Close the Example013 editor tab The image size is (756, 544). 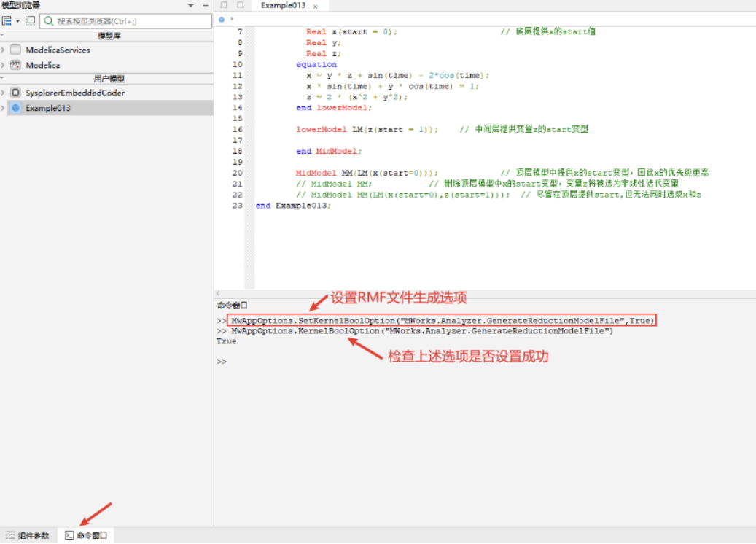pyautogui.click(x=316, y=7)
